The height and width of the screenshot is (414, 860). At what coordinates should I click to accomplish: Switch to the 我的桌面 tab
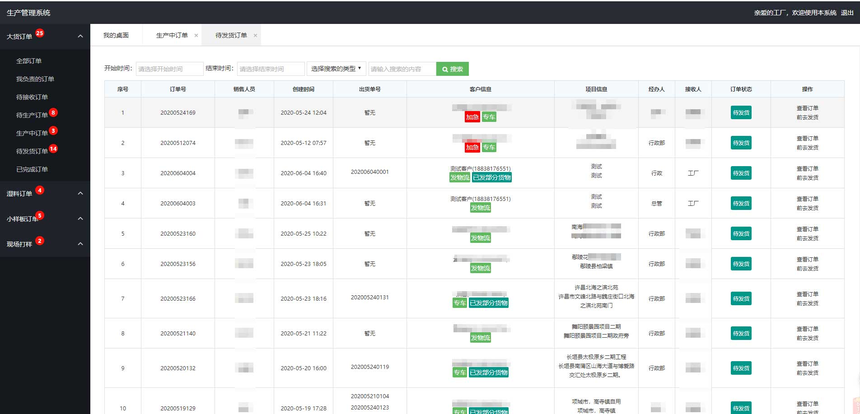click(x=116, y=36)
